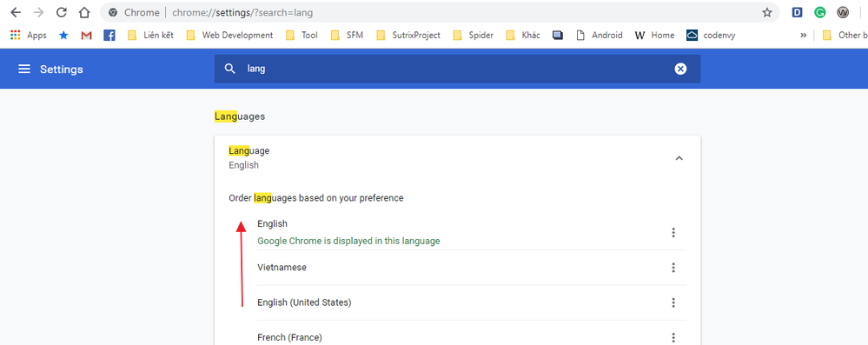Click the browser forward arrow
This screenshot has height=345, width=868.
(38, 12)
